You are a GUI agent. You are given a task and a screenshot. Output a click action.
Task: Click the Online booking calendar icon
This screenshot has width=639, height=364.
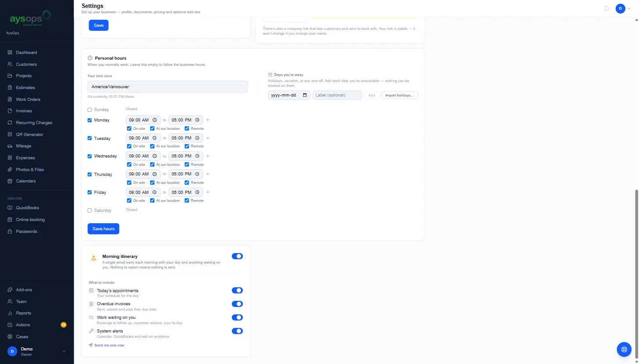coord(10,220)
